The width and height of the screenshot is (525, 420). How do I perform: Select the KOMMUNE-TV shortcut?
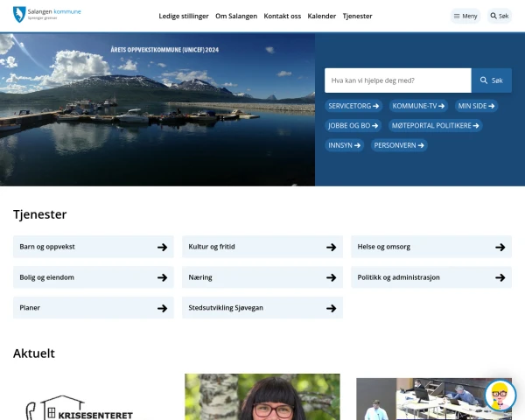click(x=418, y=106)
